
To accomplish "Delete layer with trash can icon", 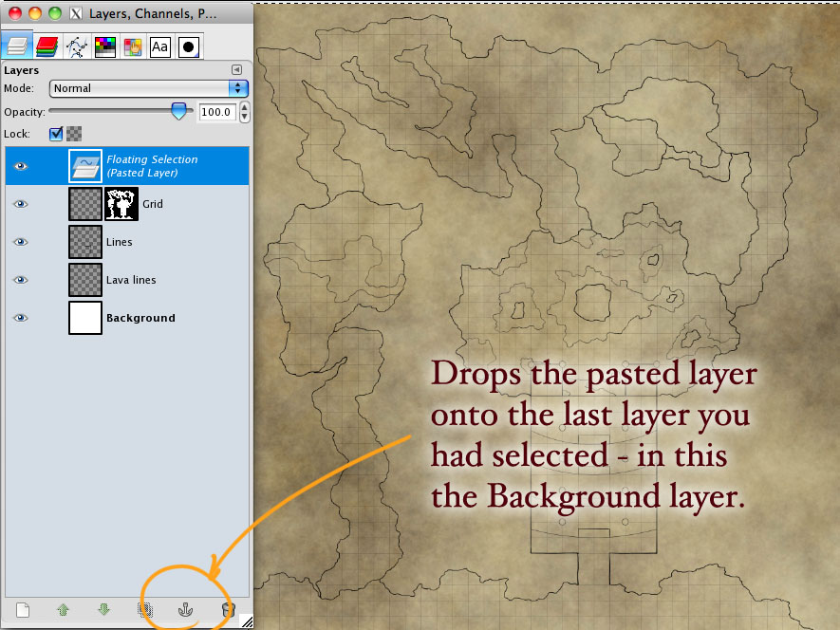I will (227, 610).
